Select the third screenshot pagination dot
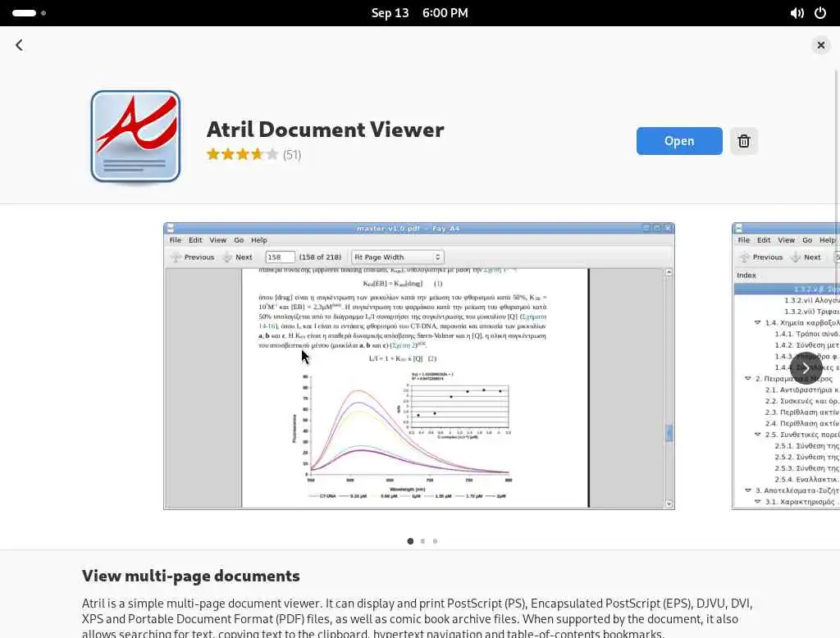 pyautogui.click(x=435, y=541)
